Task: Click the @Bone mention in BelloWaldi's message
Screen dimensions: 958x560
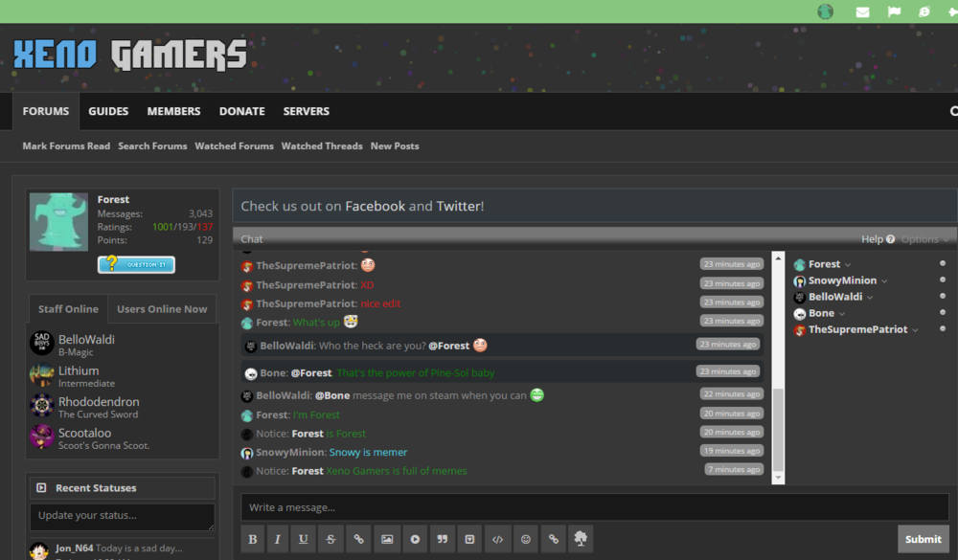Action: click(332, 395)
